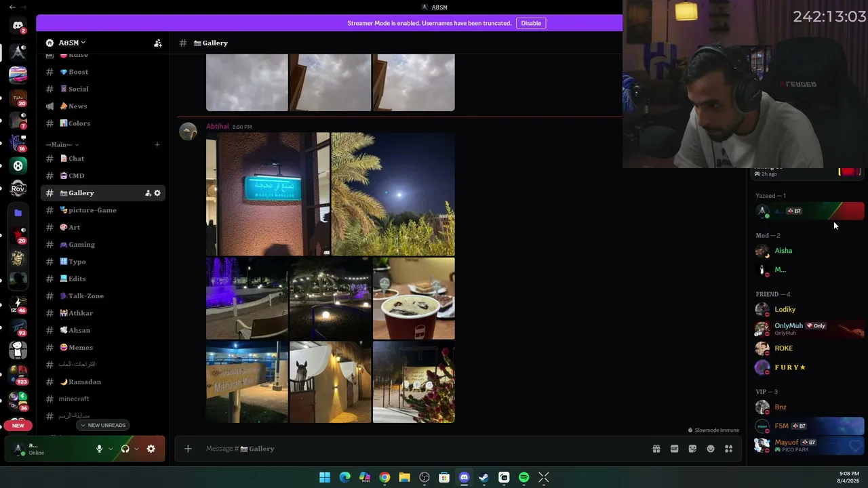The image size is (868, 488).
Task: Open microphone input options arrow
Action: coord(111,449)
